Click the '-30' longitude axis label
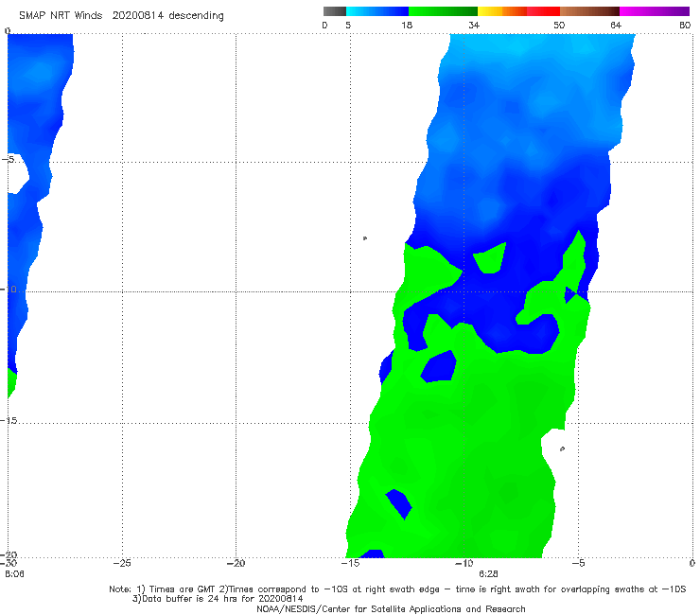Screen dimensions: 700x615 click(x=8, y=563)
